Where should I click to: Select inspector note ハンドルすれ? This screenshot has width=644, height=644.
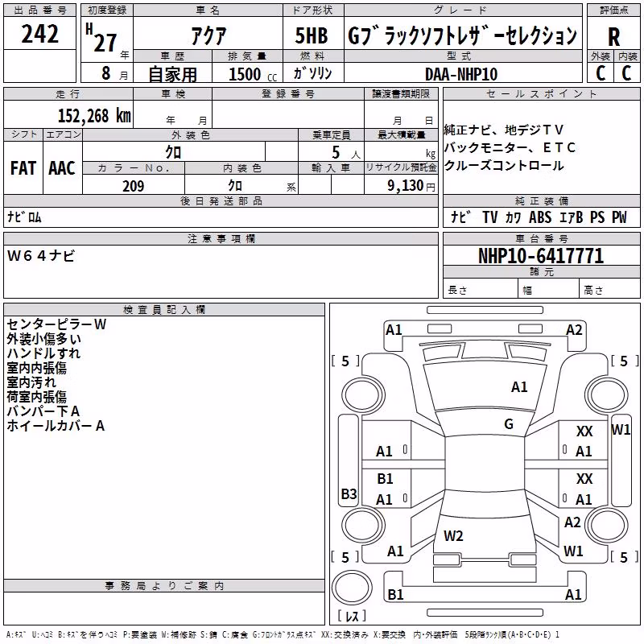43,353
